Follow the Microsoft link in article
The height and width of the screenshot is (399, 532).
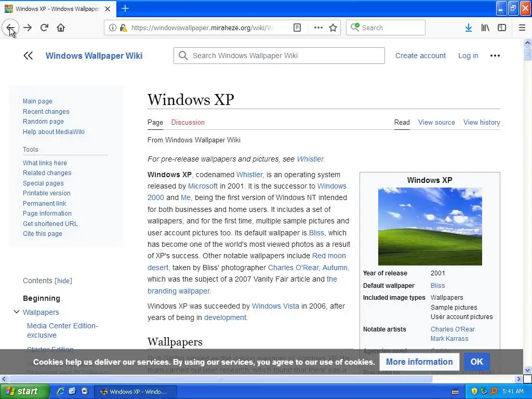pyautogui.click(x=203, y=186)
